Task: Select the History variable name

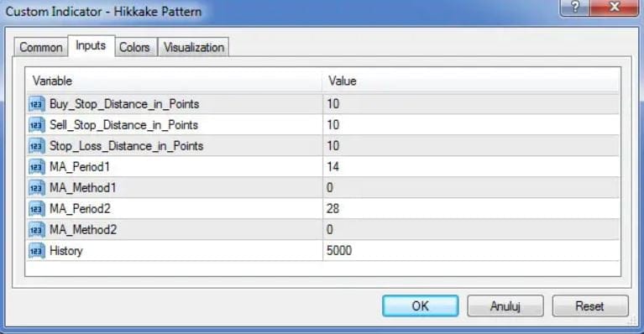Action: click(x=66, y=251)
